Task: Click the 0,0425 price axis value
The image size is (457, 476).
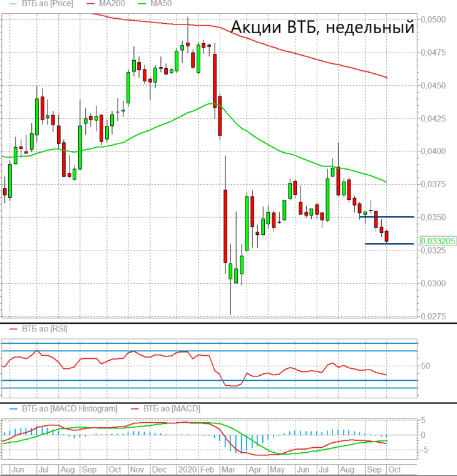Action: (433, 118)
